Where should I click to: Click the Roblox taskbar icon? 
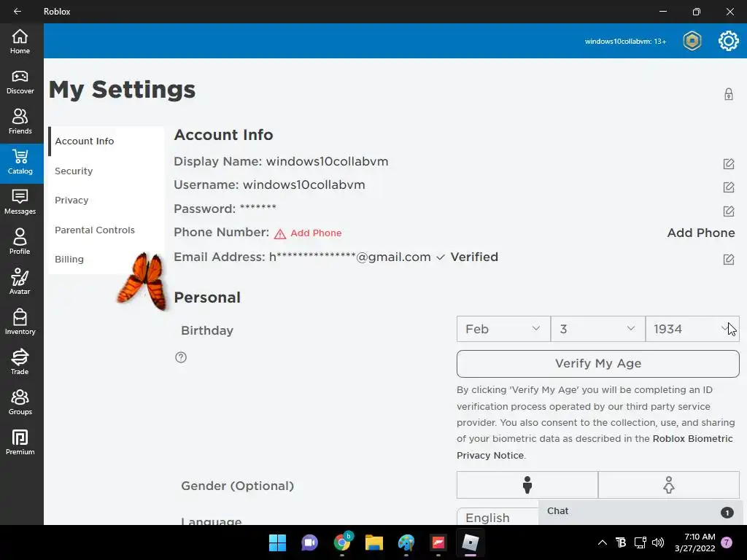tap(471, 542)
